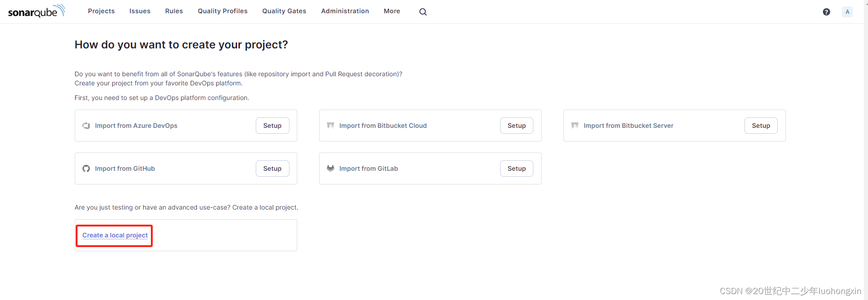Go to the Issues page
Image resolution: width=868 pixels, height=300 pixels.
click(140, 11)
